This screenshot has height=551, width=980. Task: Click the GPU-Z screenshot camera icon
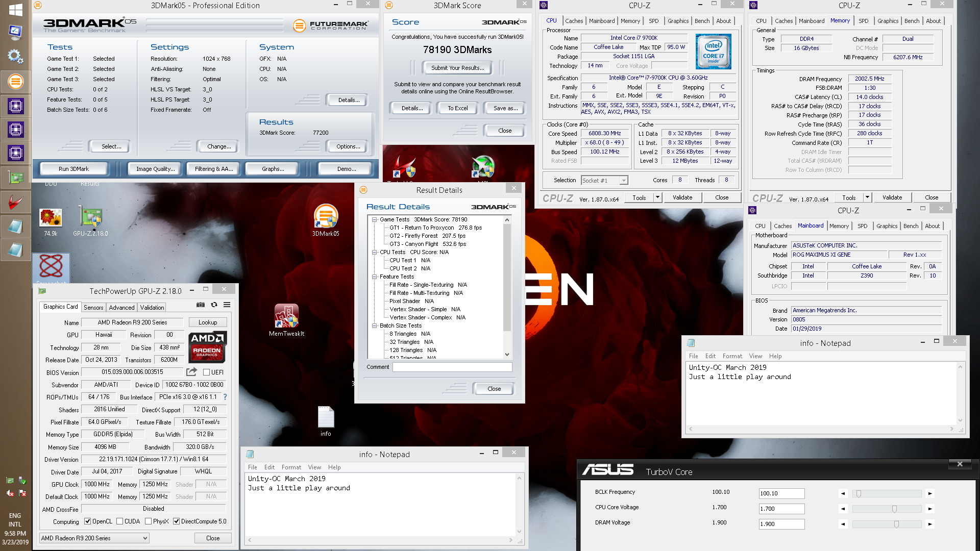(x=201, y=305)
